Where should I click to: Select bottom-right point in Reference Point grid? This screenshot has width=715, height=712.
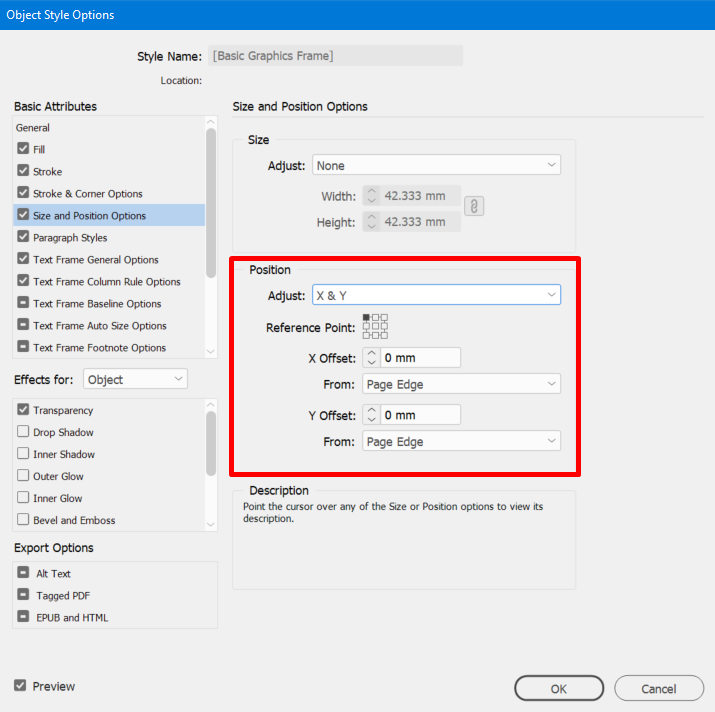pos(384,335)
